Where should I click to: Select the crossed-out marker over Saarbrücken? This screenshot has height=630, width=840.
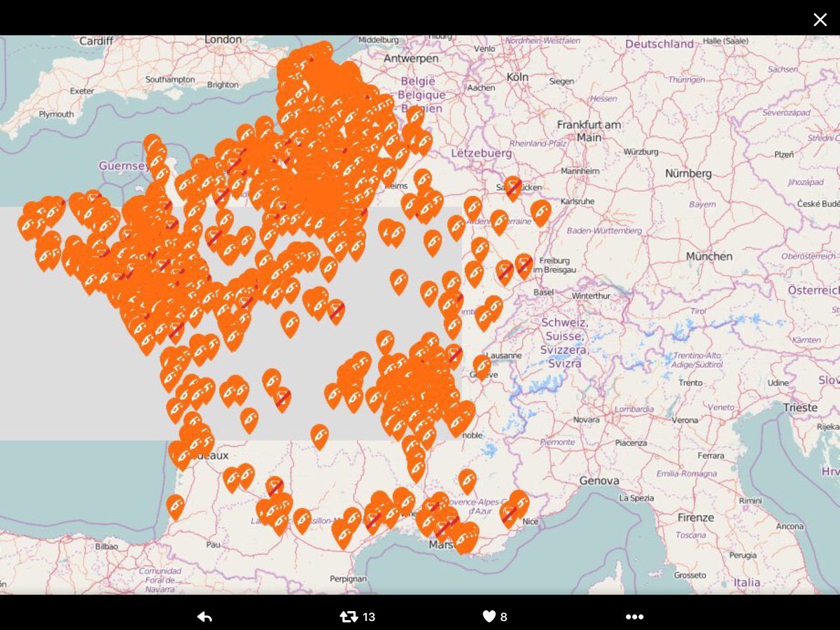point(513,188)
